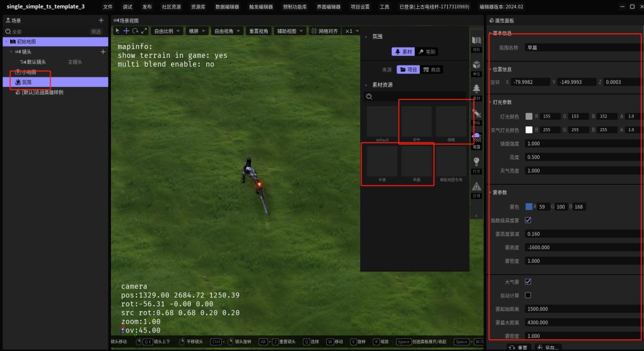Screen dimensions: 644x351
Task: Toggle the 指数级高度雾 checkbox
Action: pos(528,220)
